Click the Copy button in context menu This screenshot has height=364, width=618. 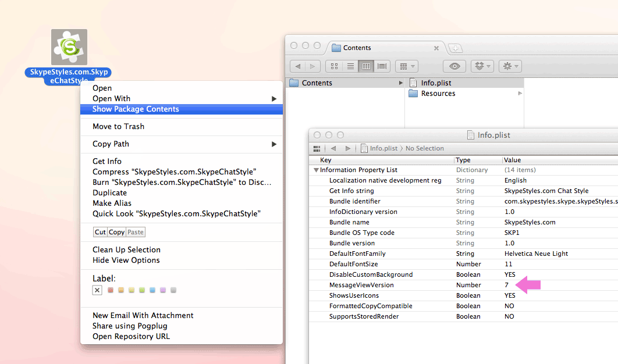(x=116, y=232)
